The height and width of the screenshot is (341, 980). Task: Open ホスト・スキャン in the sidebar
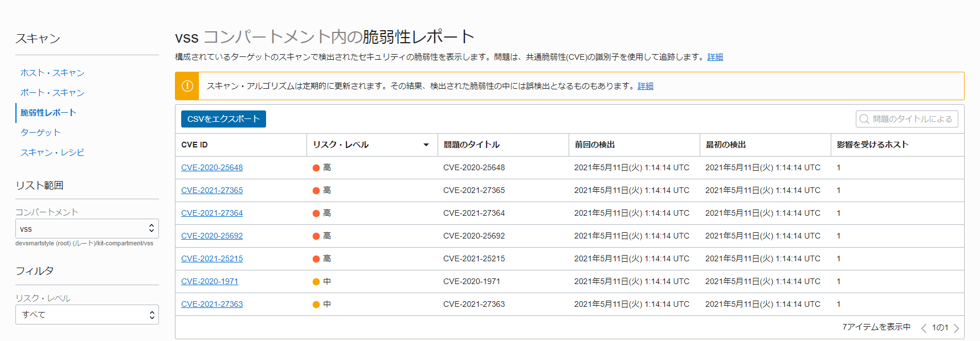52,73
